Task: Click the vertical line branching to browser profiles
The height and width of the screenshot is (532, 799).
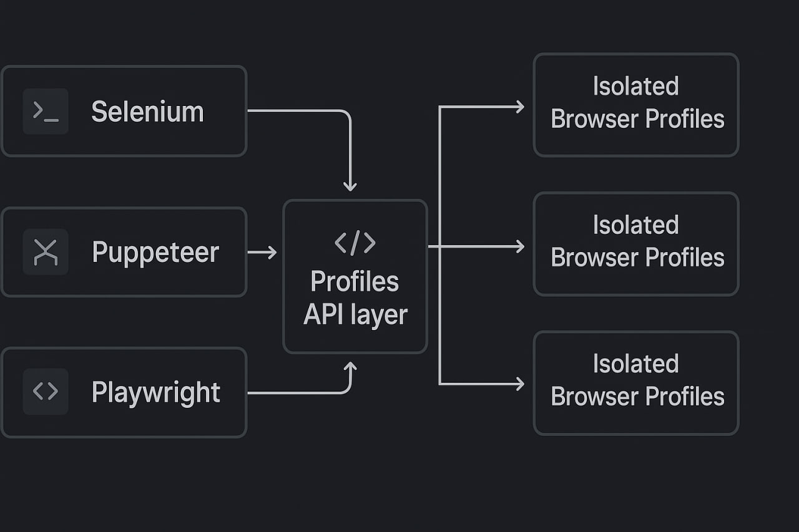Action: click(440, 312)
